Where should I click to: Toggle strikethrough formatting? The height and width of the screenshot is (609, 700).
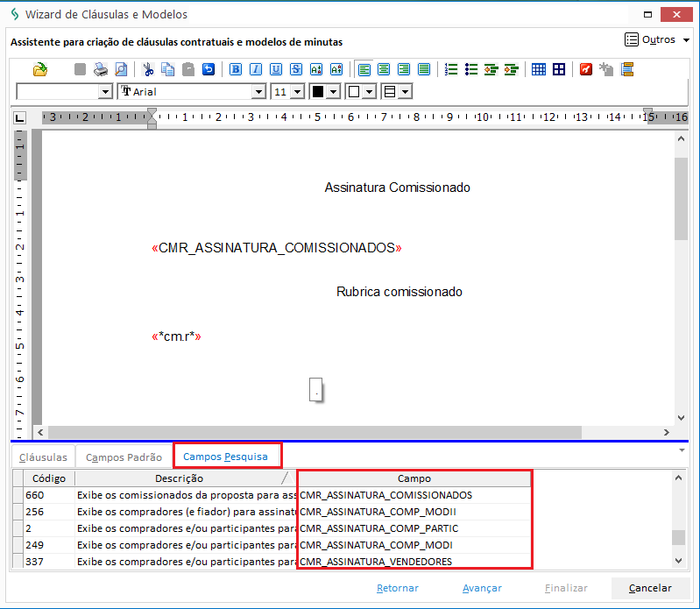coord(296,69)
